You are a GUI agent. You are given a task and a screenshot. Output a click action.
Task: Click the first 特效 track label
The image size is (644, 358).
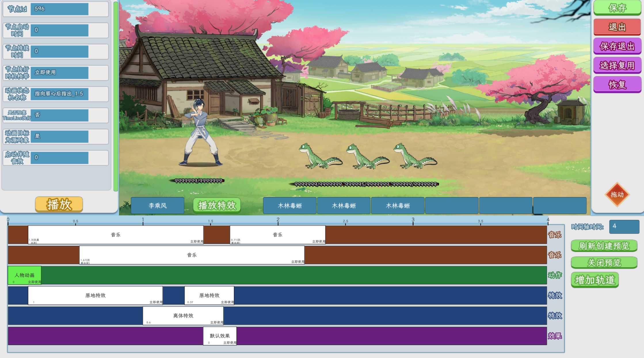(555, 295)
